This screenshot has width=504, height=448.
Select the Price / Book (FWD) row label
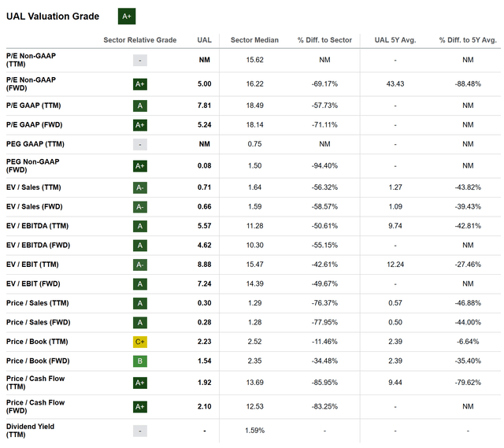coord(38,361)
